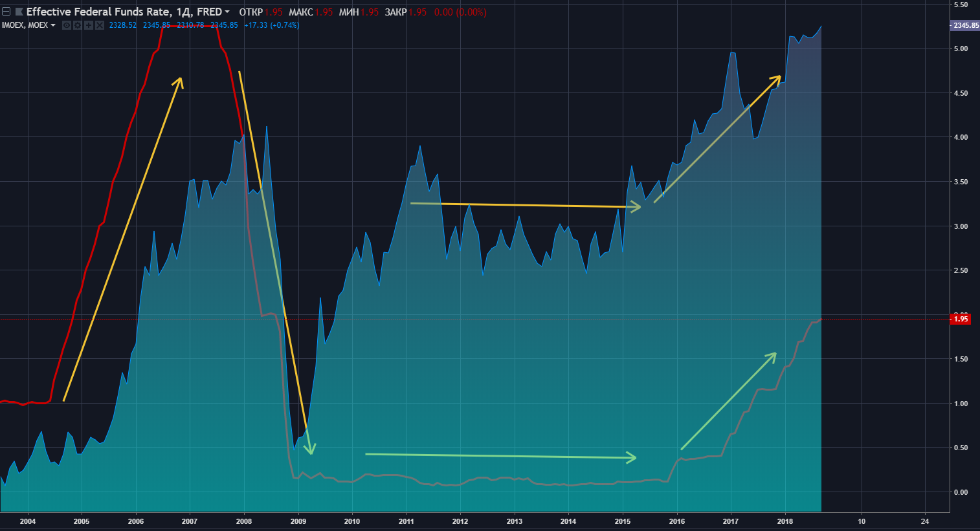Image resolution: width=980 pixels, height=531 pixels.
Task: Open IMOEX series settings via the gear icon
Action: pos(77,25)
